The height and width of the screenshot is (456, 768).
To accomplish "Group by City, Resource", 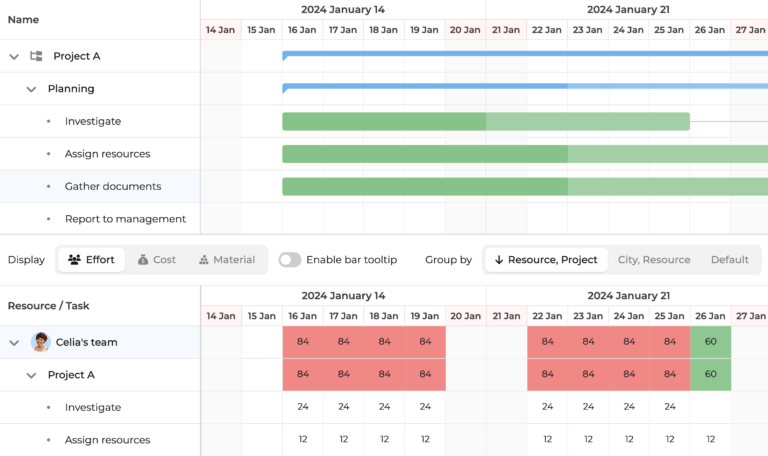I will 653,260.
